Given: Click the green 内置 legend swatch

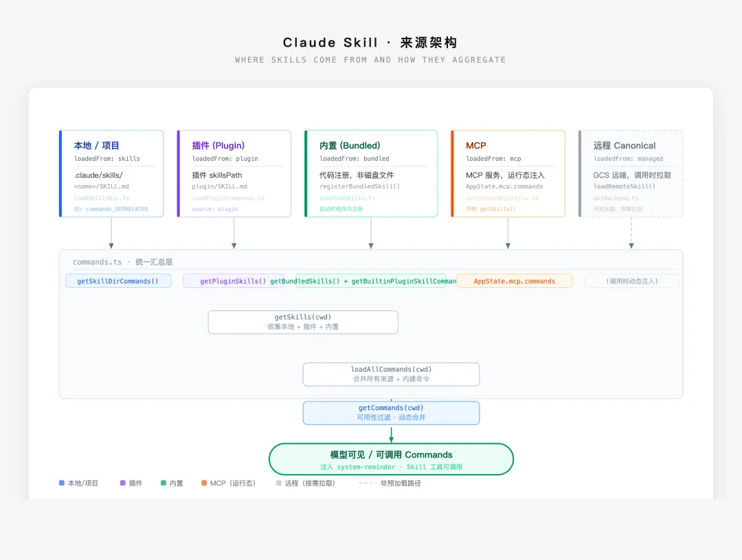Looking at the screenshot, I should pyautogui.click(x=164, y=483).
